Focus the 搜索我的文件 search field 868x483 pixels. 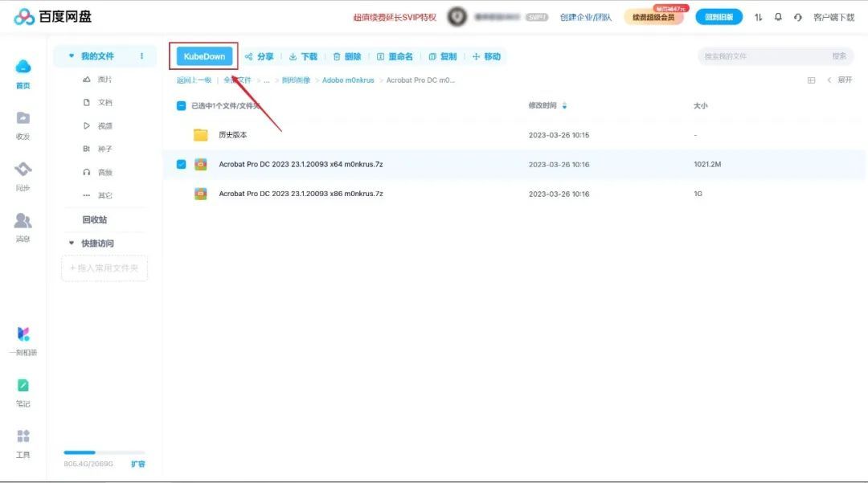[764, 56]
